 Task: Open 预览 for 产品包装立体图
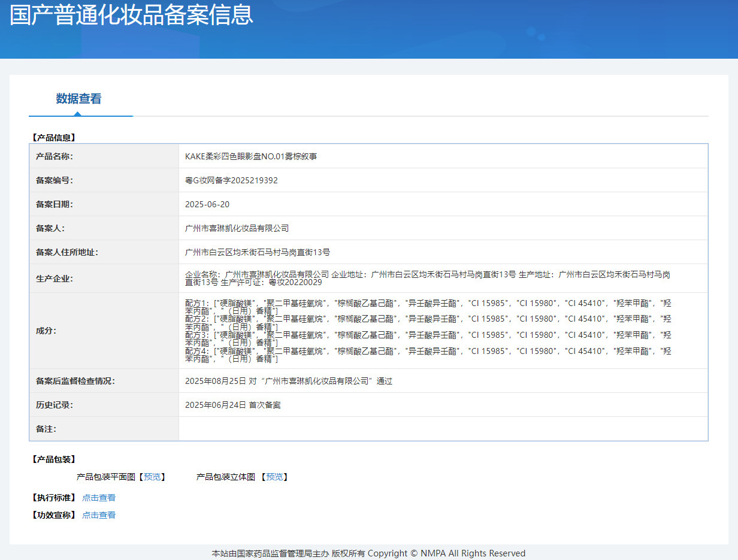274,477
